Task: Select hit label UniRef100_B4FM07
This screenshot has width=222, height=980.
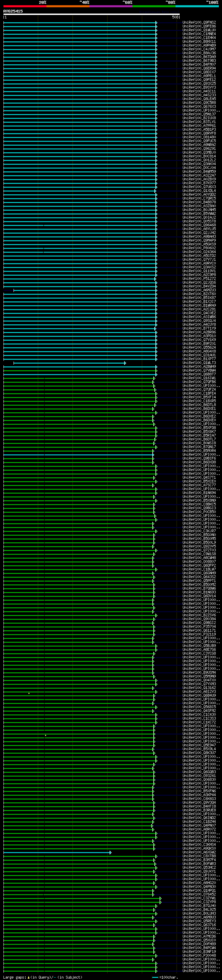Action: coord(199,64)
